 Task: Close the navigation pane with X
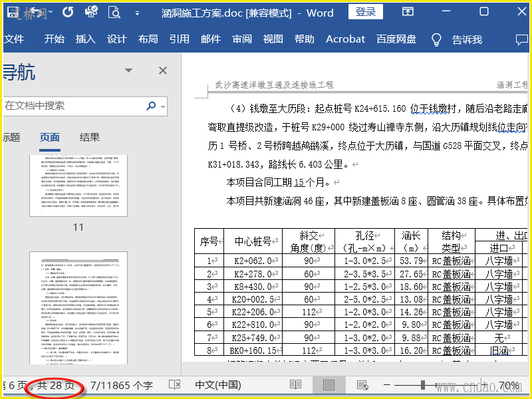tap(163, 70)
